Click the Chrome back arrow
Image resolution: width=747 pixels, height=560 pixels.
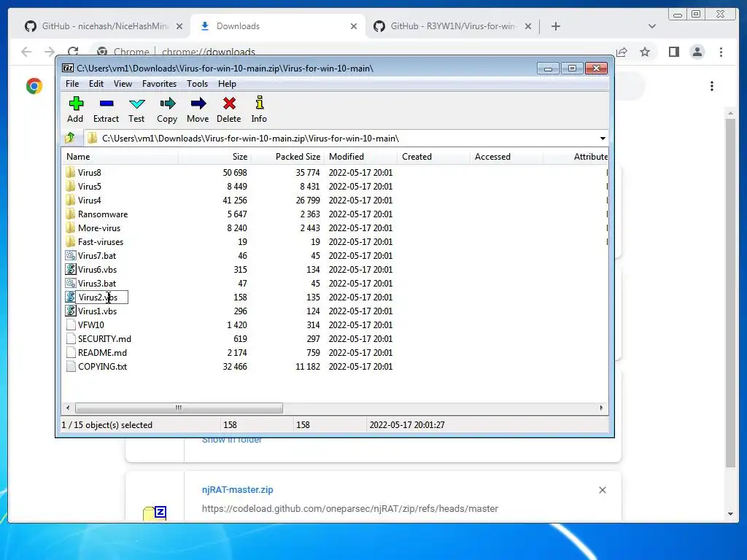[x=26, y=52]
